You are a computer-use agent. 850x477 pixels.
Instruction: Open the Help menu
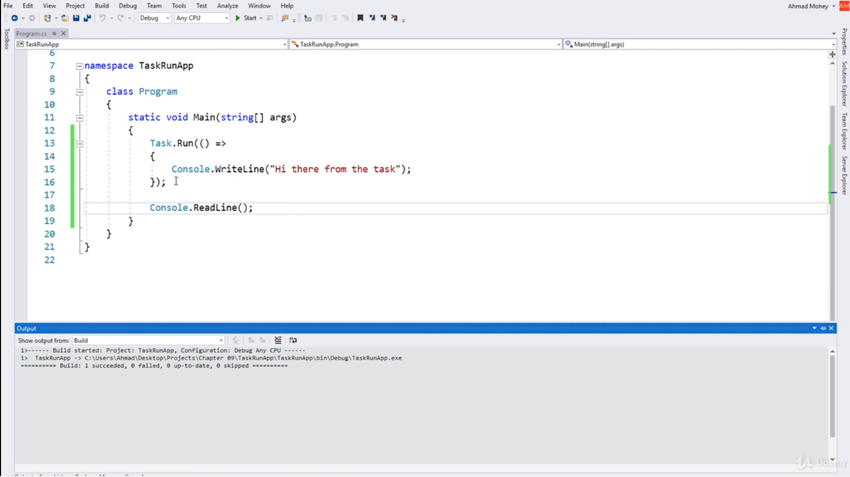[x=287, y=5]
